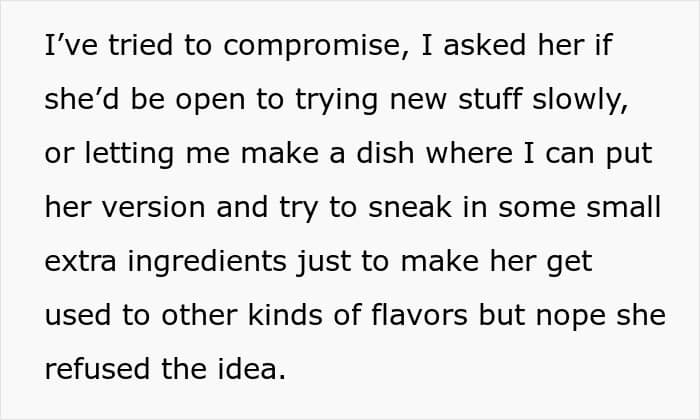The image size is (700, 420).
Task: Click the word "letting" in third line
Action: [129, 154]
